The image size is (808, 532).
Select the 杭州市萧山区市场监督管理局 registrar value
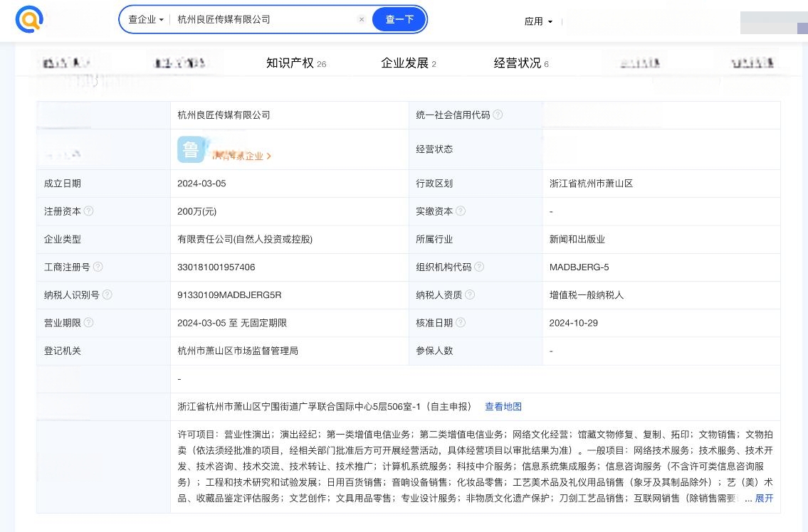click(x=238, y=351)
